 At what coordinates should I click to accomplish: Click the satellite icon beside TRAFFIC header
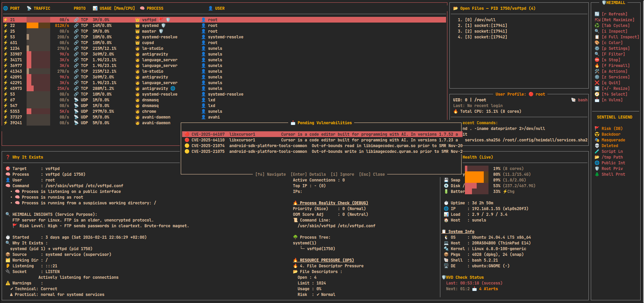pyautogui.click(x=29, y=8)
